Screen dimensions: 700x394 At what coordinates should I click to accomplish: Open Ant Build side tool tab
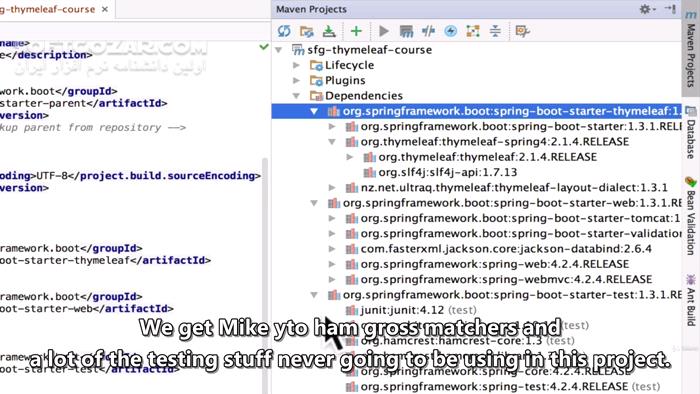691,301
